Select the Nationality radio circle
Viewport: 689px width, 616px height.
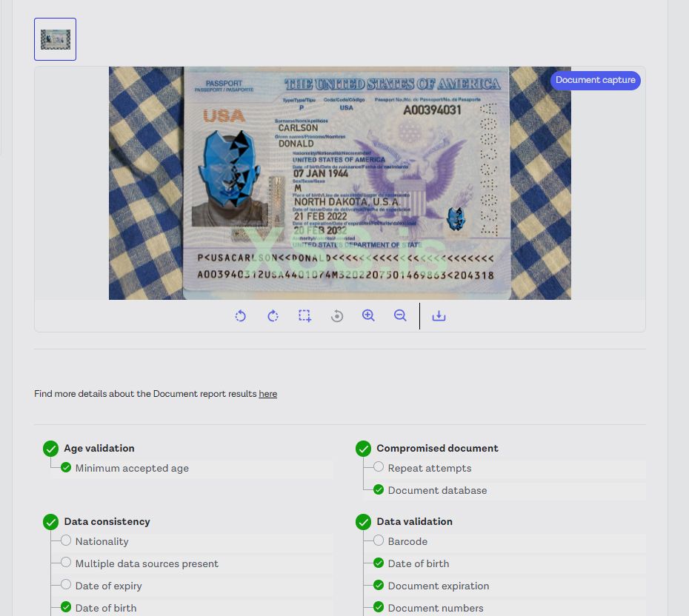point(66,541)
